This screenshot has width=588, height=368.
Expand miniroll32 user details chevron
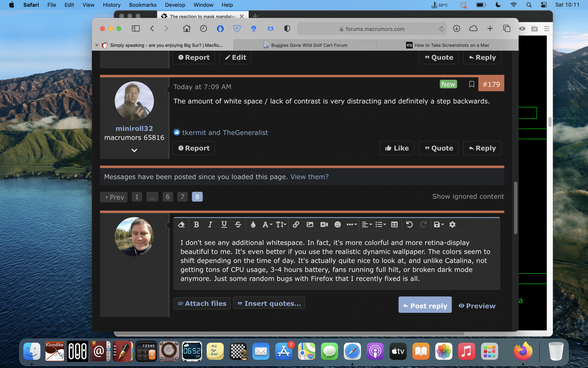click(134, 150)
